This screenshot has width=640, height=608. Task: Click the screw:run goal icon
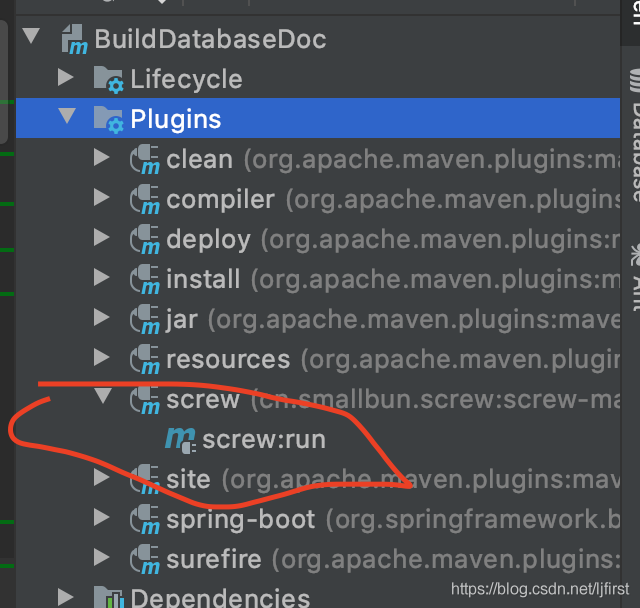click(x=181, y=440)
